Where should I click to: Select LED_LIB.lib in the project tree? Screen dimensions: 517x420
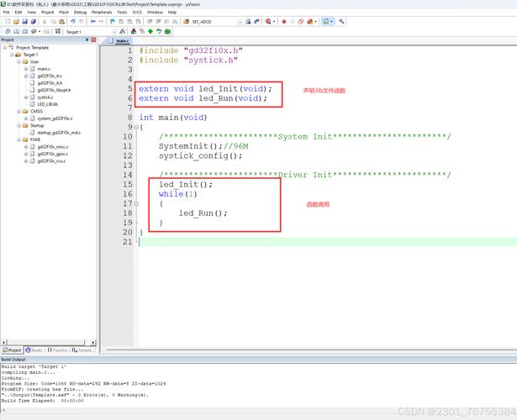(x=47, y=104)
